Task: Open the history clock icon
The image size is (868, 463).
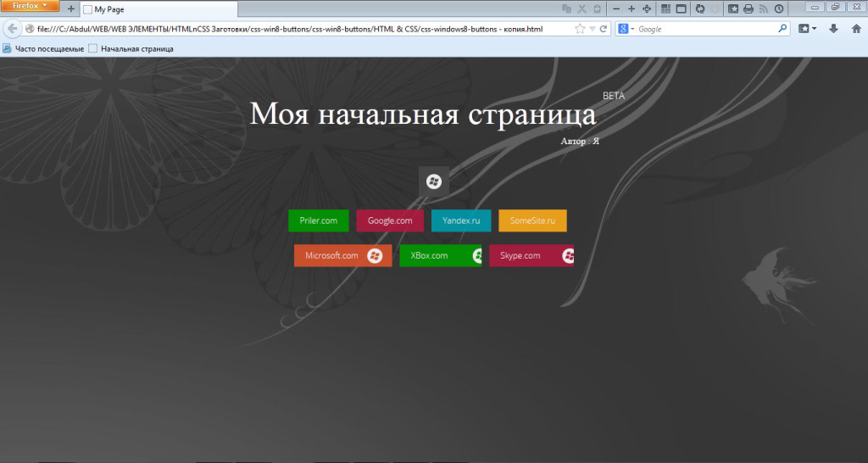Action: [x=779, y=8]
